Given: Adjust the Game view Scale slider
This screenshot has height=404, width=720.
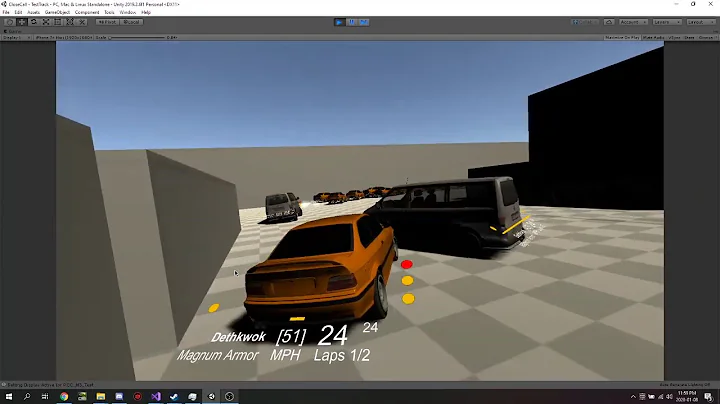Looking at the screenshot, I should (136, 37).
